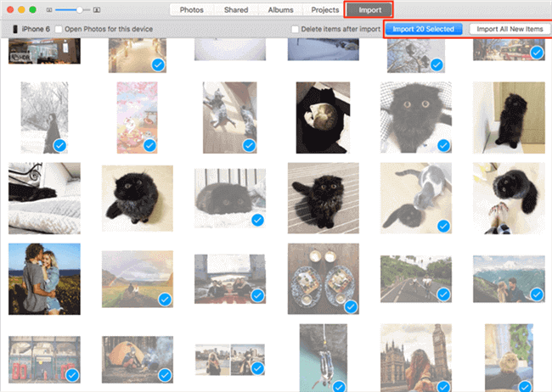This screenshot has width=552, height=392.
Task: Click the large thumbnail size icon
Action: point(97,10)
